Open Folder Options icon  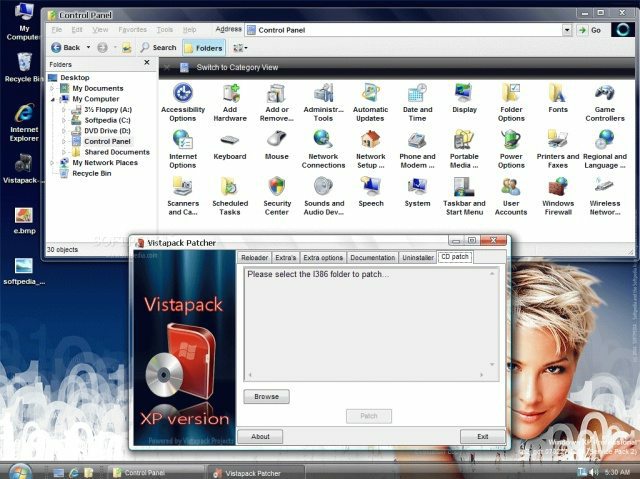(x=511, y=102)
